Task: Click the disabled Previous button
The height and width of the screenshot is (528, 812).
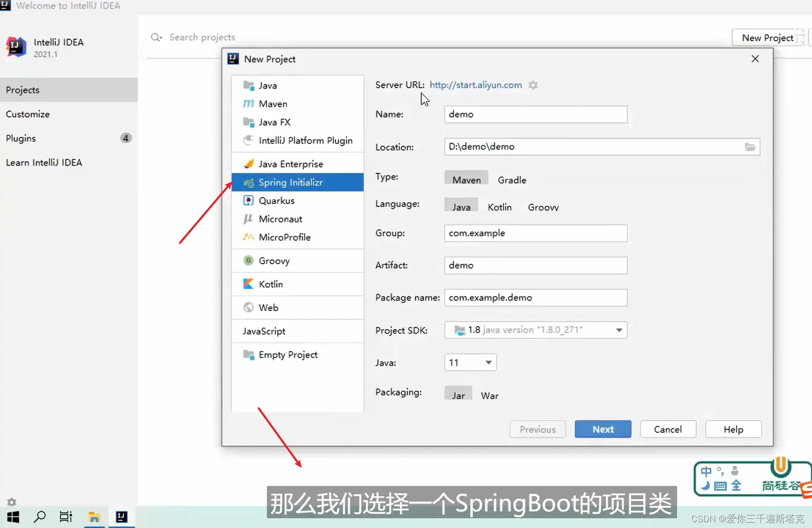Action: (538, 429)
